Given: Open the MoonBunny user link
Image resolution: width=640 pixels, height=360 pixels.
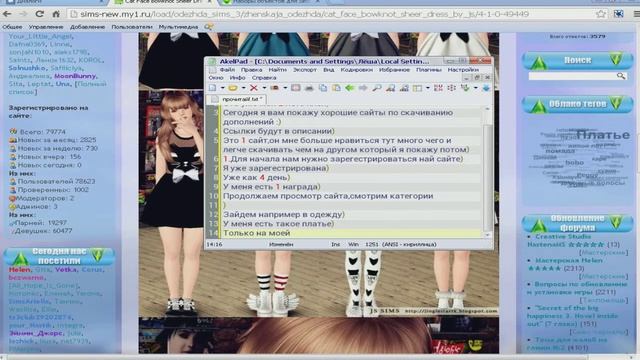Looking at the screenshot, I should click(75, 76).
